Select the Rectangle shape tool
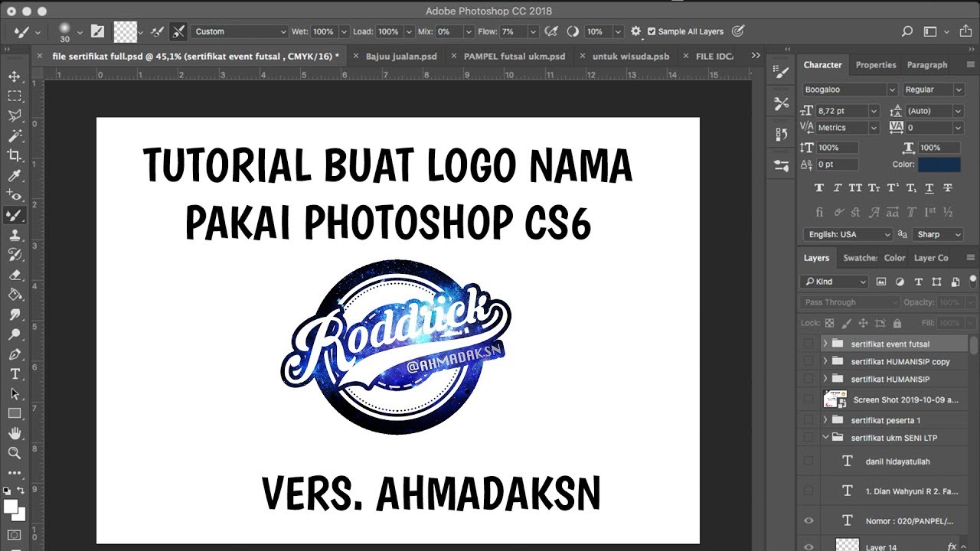Image resolution: width=980 pixels, height=551 pixels. pos(15,414)
